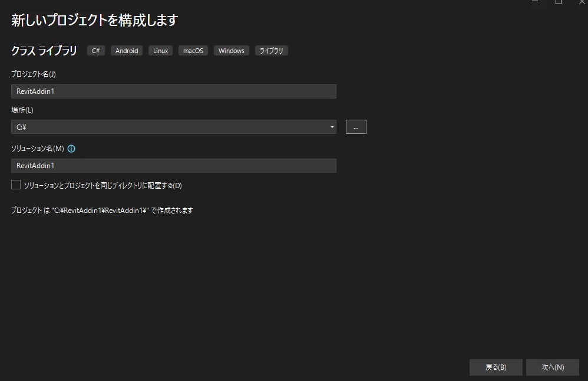Screen dimensions: 588x381
Task: Click the solution name info icon
Action: click(71, 149)
